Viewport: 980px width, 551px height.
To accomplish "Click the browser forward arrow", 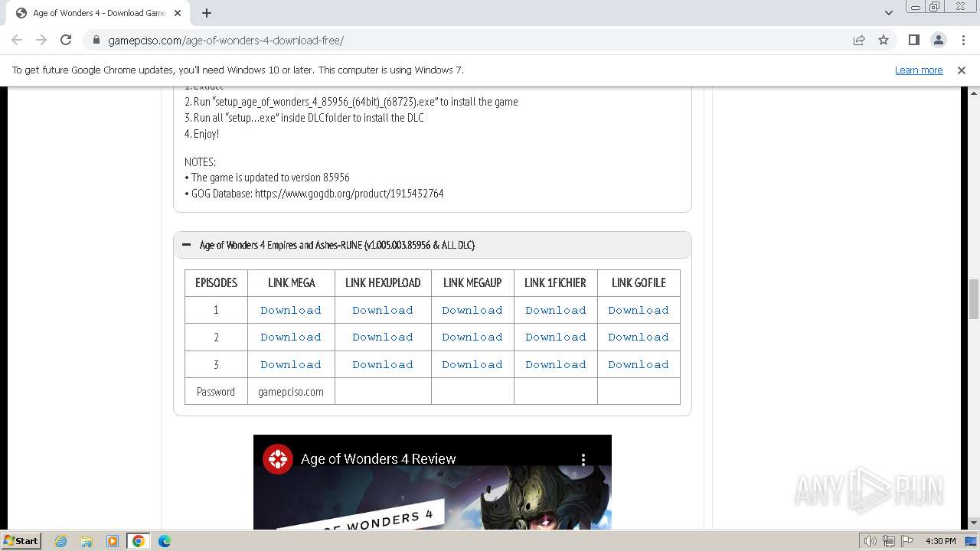I will click(x=41, y=40).
